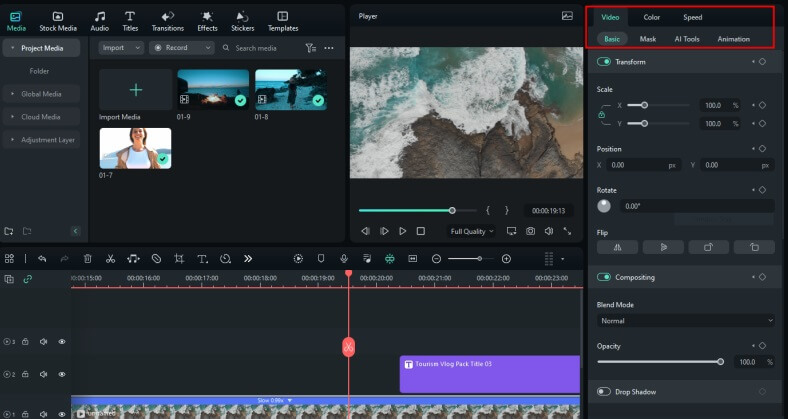Open the Transitions library
This screenshot has height=419, width=788.
[x=167, y=21]
